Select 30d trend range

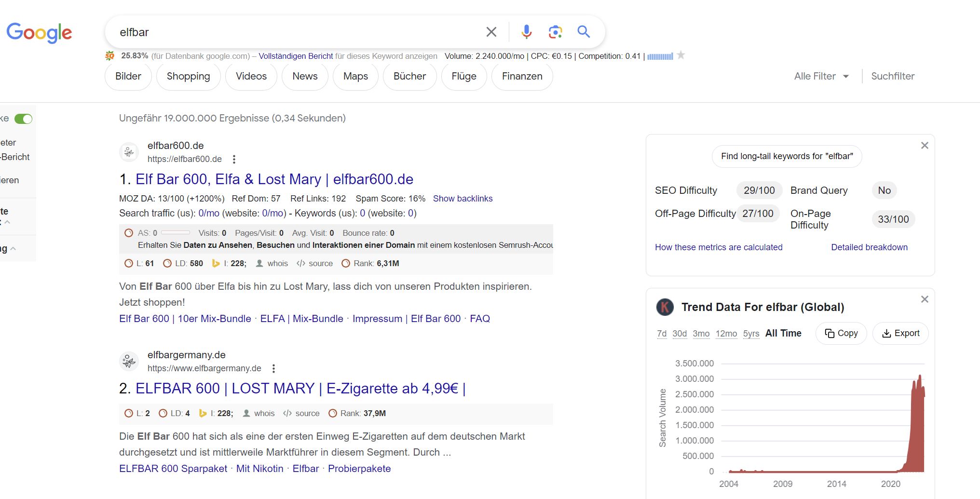pos(680,334)
